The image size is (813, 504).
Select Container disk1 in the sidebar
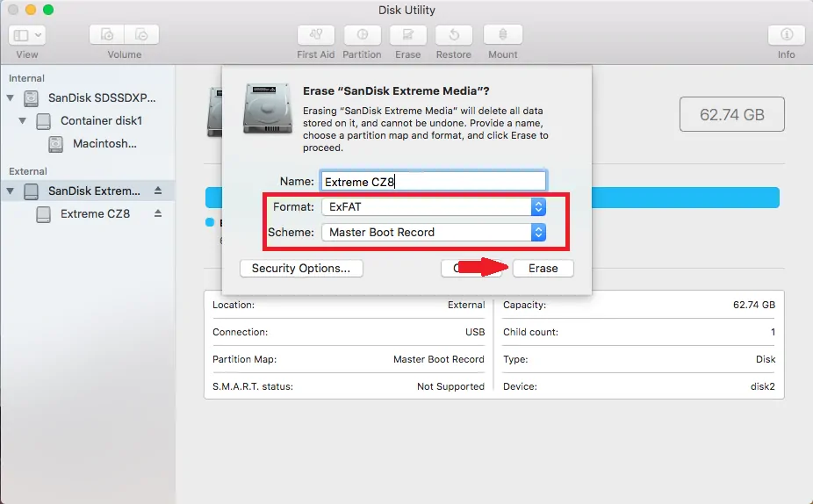(x=101, y=121)
